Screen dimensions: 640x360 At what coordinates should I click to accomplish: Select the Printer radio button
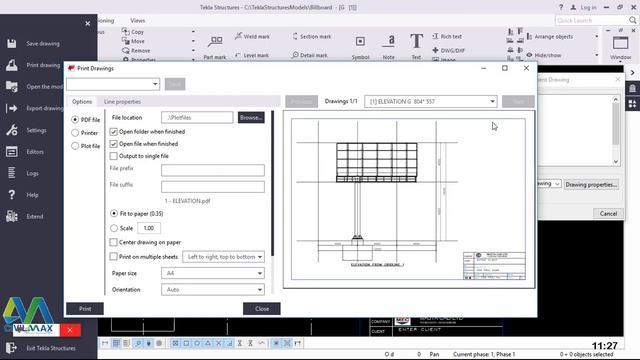pyautogui.click(x=75, y=133)
